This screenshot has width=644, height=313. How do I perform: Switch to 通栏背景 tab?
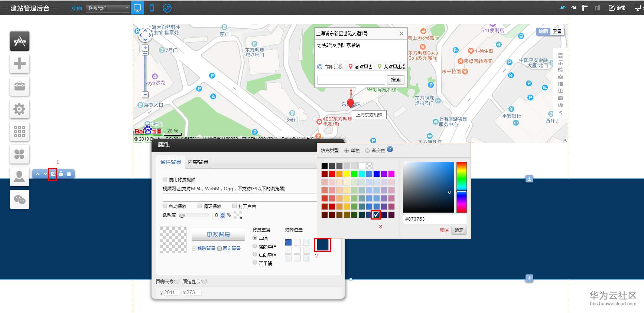pyautogui.click(x=171, y=162)
